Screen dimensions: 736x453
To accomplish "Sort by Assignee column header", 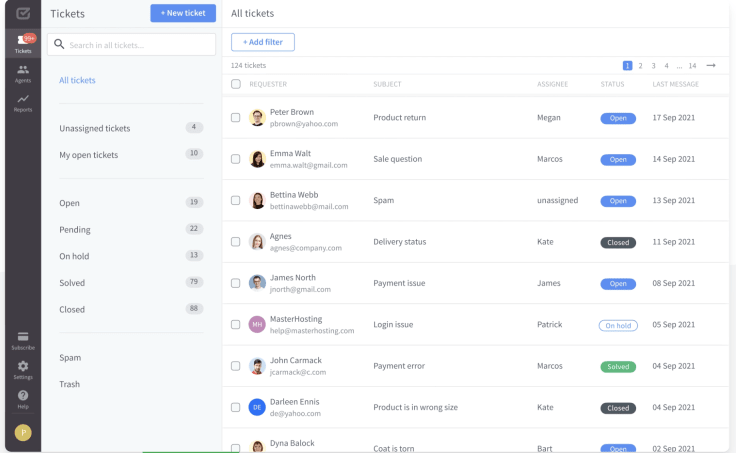I will pos(552,84).
